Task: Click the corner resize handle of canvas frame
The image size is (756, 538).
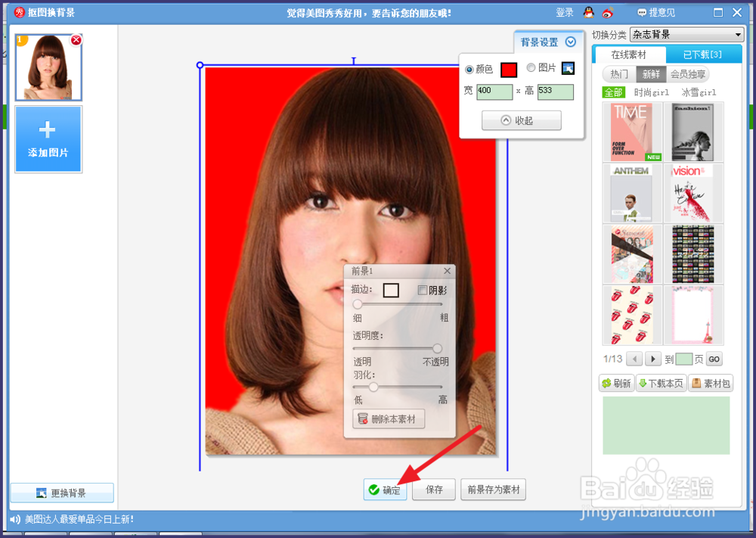Action: pos(200,64)
